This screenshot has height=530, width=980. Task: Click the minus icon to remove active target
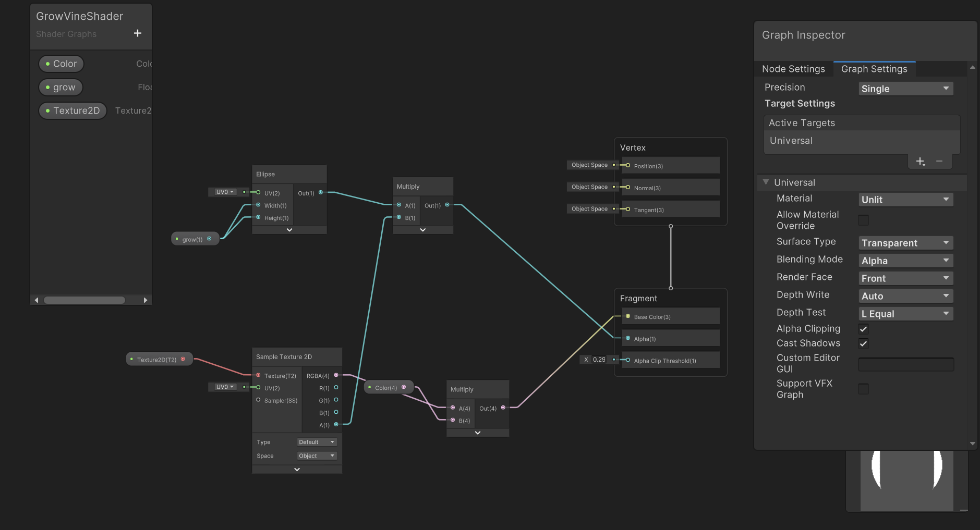pos(939,162)
